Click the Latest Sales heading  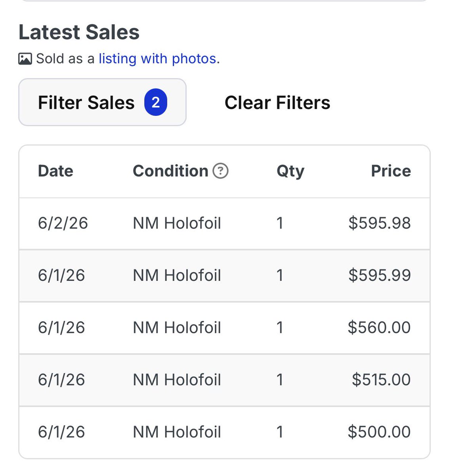[79, 32]
